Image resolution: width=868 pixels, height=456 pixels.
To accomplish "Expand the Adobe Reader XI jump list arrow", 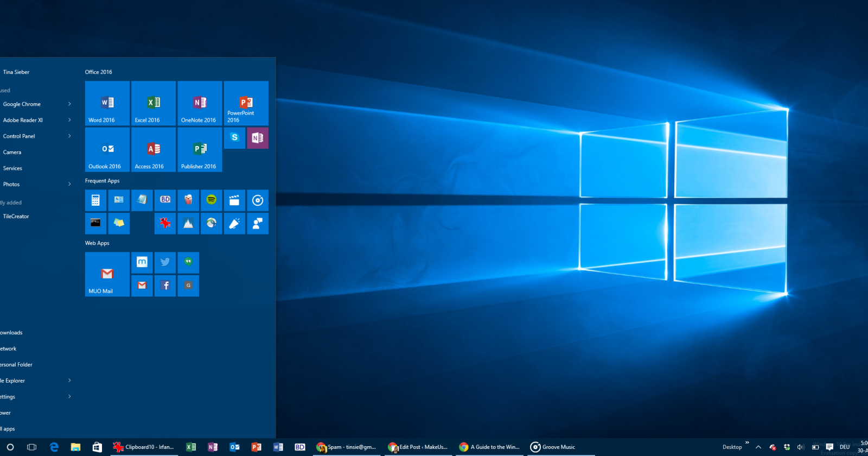I will 69,120.
